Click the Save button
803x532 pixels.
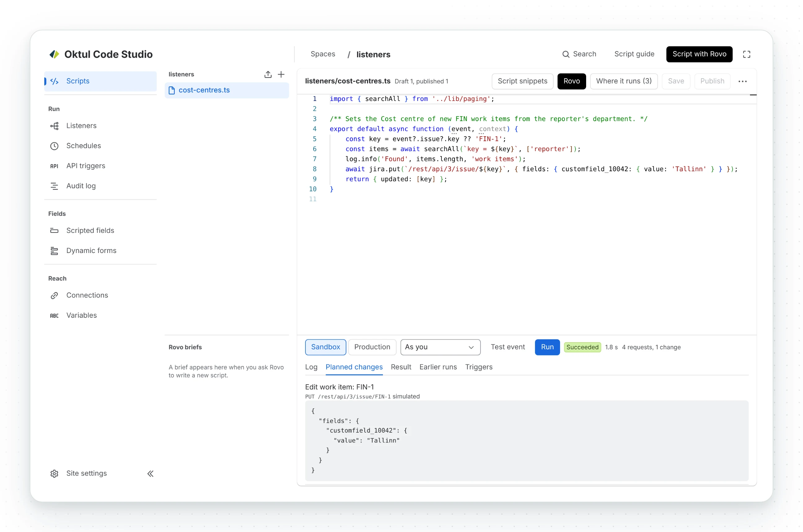click(676, 81)
